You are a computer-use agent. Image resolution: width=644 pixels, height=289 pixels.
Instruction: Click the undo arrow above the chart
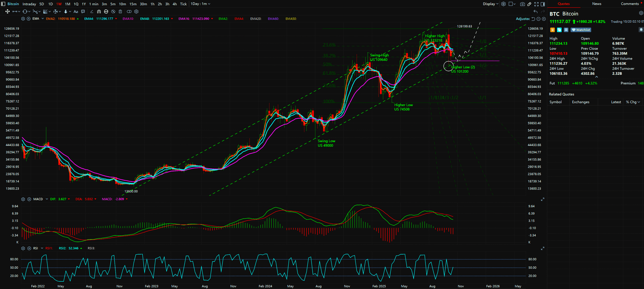coord(535,12)
